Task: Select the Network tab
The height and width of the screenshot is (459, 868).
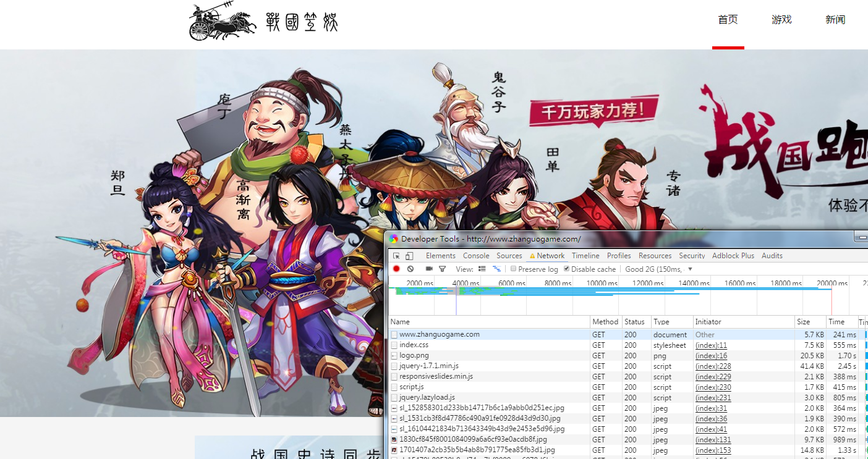Action: (x=547, y=256)
